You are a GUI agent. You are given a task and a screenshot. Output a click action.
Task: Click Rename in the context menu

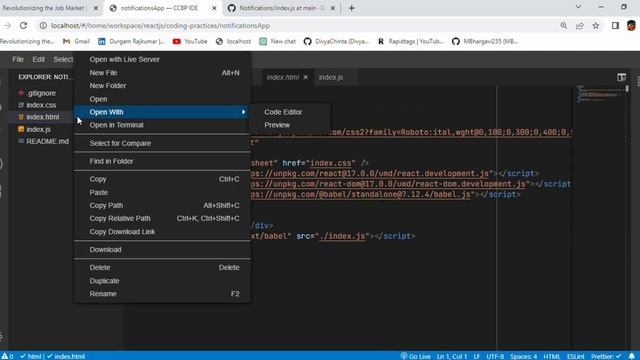click(x=162, y=294)
